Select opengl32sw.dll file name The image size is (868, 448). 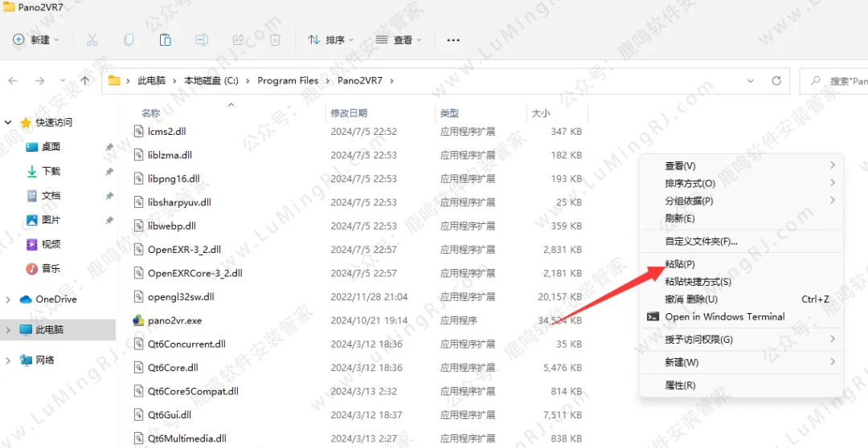pos(181,296)
